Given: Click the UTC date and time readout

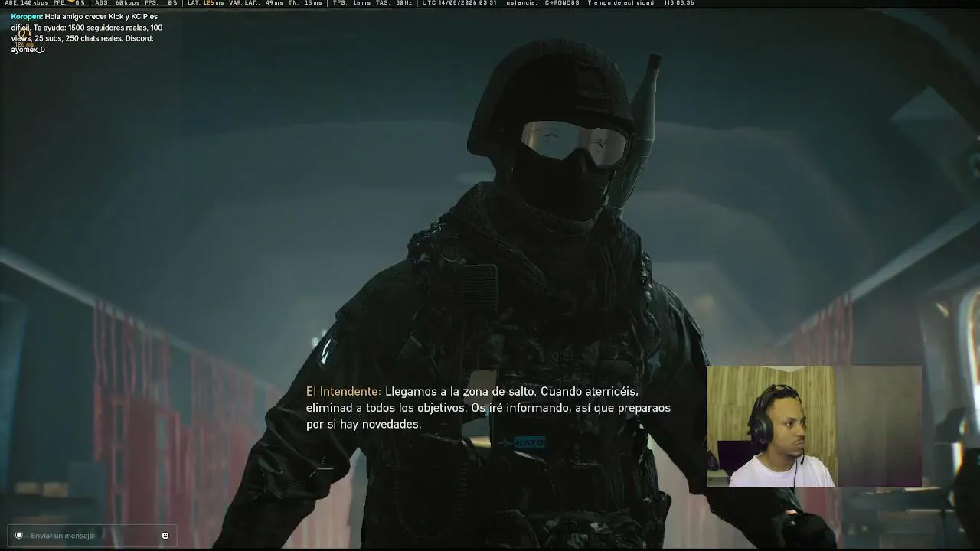Looking at the screenshot, I should click(x=459, y=3).
